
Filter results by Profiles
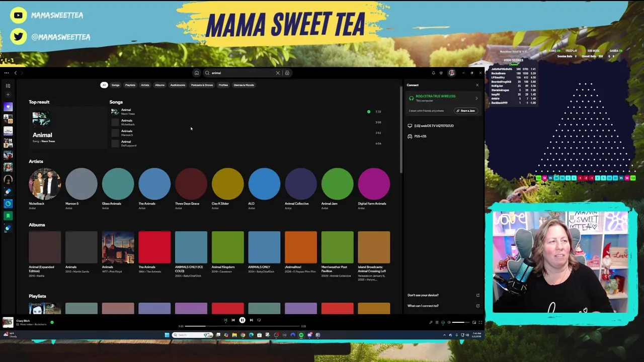(223, 85)
